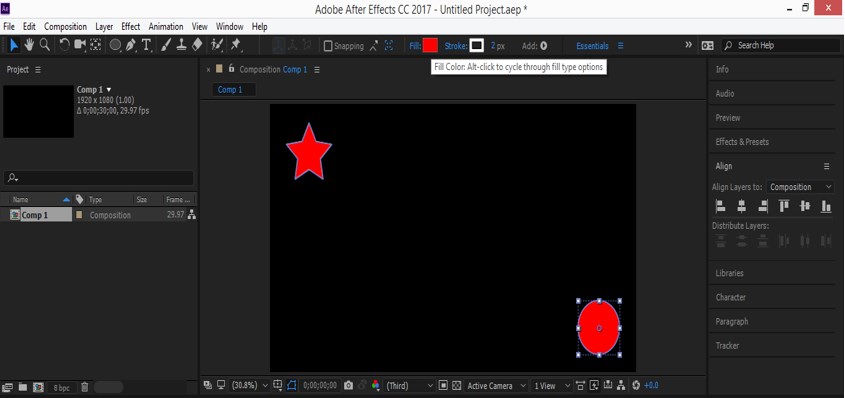This screenshot has height=398, width=845.
Task: Open the Layer menu
Action: click(x=104, y=26)
